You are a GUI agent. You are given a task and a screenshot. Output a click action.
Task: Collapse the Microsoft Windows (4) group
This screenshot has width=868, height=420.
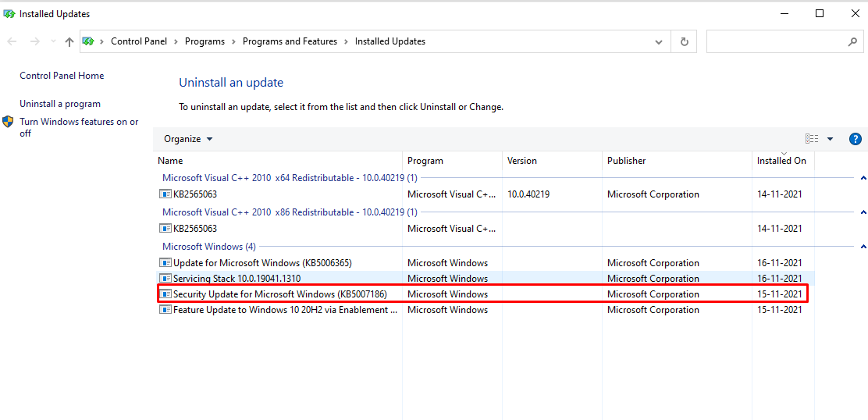pos(863,246)
